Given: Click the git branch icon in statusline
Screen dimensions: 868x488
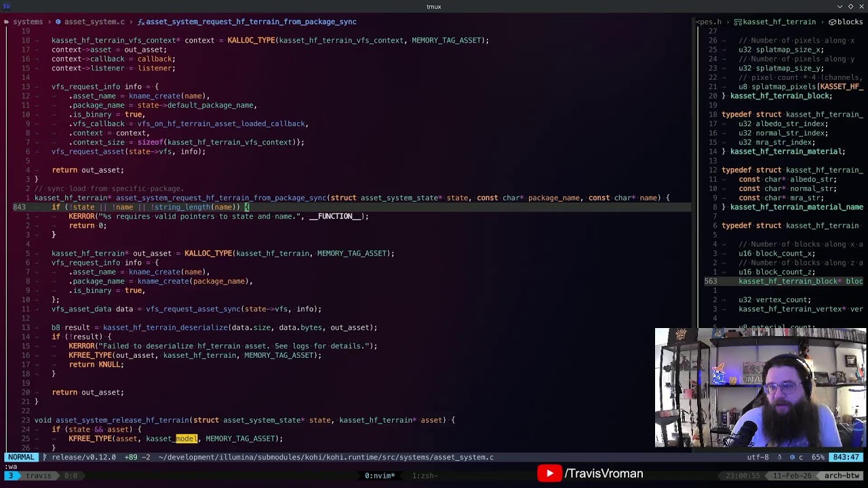Looking at the screenshot, I should (x=45, y=457).
